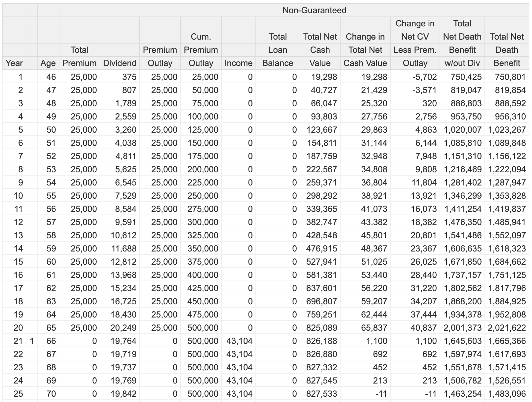This screenshot has height=402, width=532.
Task: Select the 222,567 cash value cell
Action: tap(320, 169)
